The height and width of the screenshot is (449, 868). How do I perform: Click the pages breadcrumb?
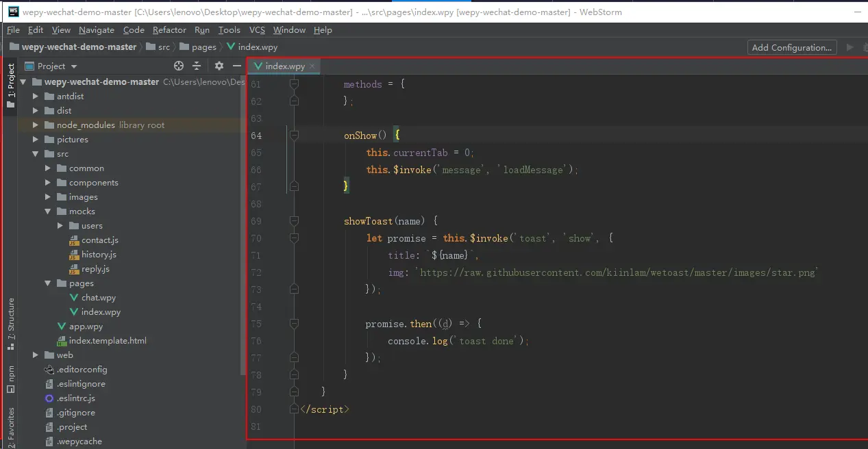(197, 47)
